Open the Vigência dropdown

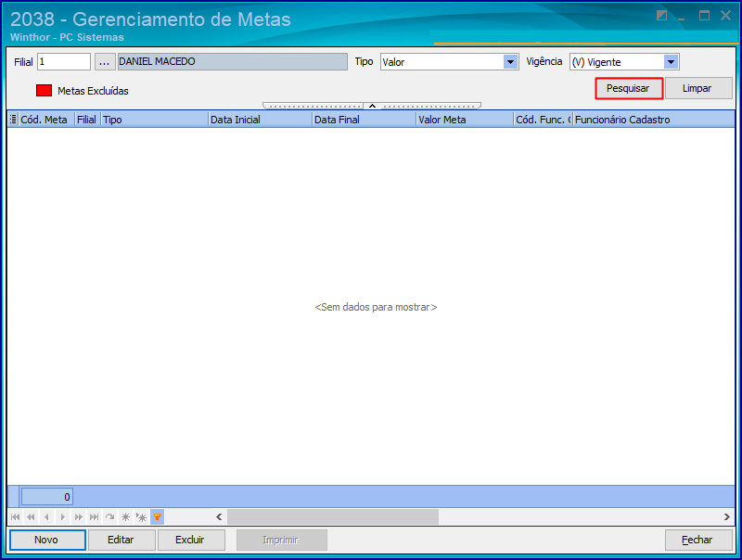click(x=671, y=62)
